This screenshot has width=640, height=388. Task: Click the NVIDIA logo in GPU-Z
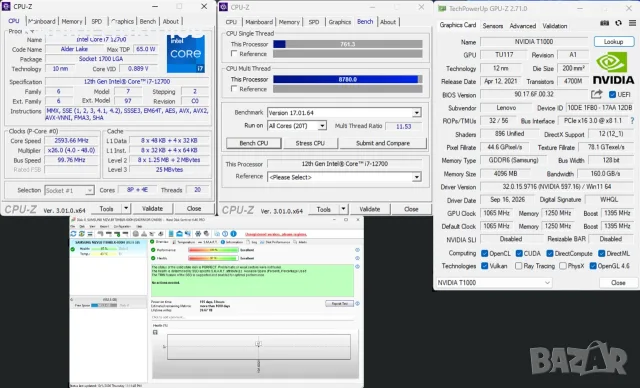[613, 68]
